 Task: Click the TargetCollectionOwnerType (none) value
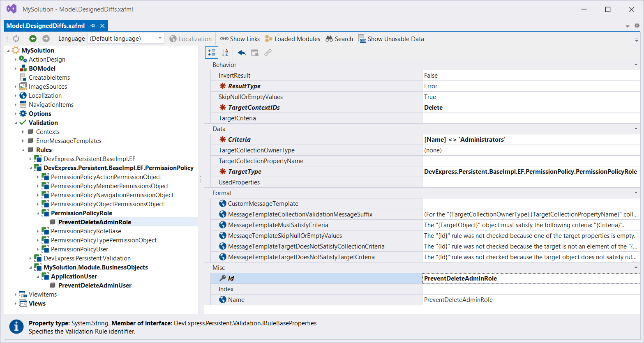(531, 150)
